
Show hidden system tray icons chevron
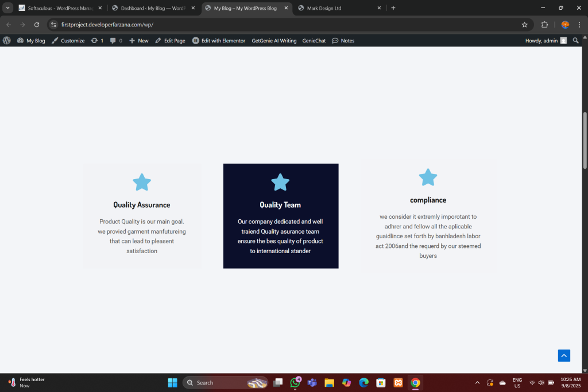[x=477, y=383]
